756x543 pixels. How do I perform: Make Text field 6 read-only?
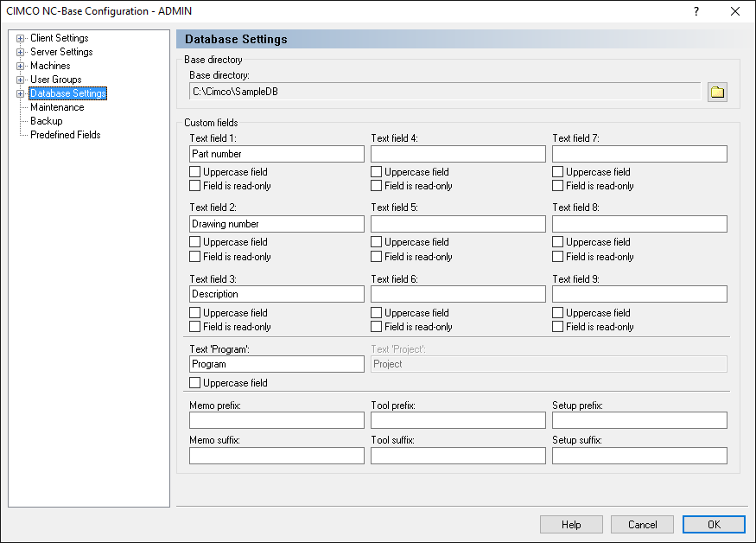376,327
